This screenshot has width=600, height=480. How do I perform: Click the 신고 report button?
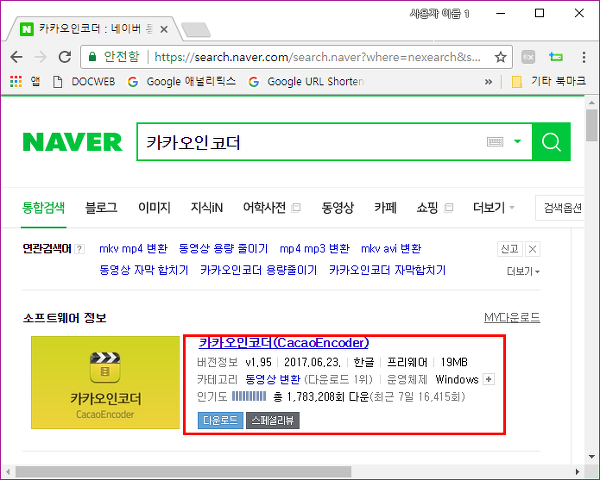point(510,249)
